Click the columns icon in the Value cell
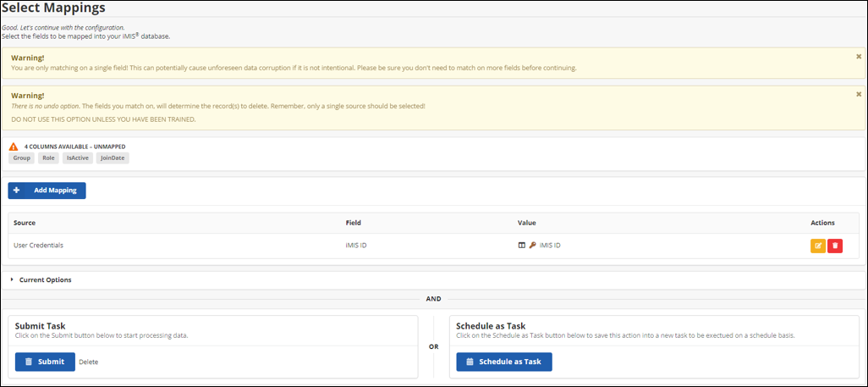This screenshot has height=387, width=868. pyautogui.click(x=522, y=246)
